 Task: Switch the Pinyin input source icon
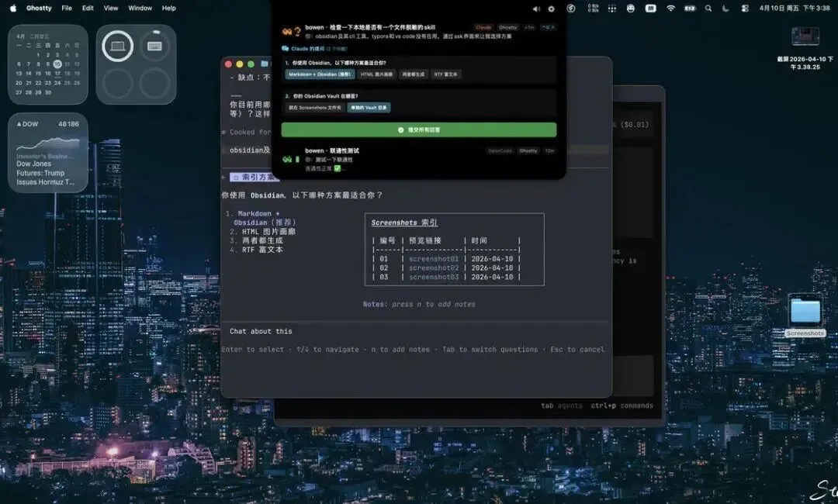tap(650, 8)
